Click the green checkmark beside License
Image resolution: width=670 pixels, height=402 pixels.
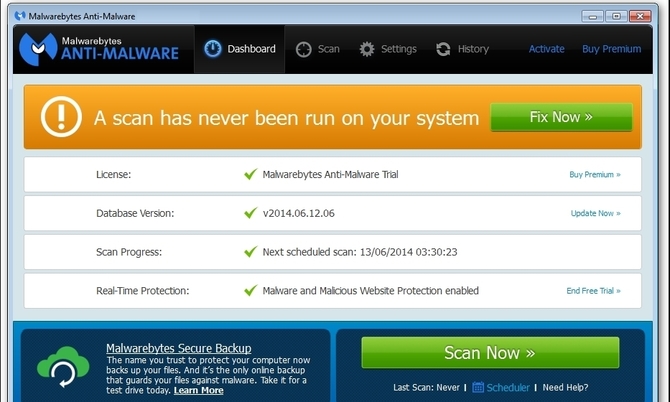coord(250,174)
